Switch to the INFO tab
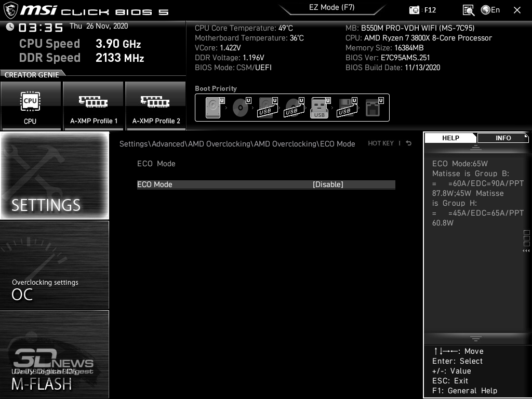Image resolution: width=532 pixels, height=399 pixels. (503, 138)
